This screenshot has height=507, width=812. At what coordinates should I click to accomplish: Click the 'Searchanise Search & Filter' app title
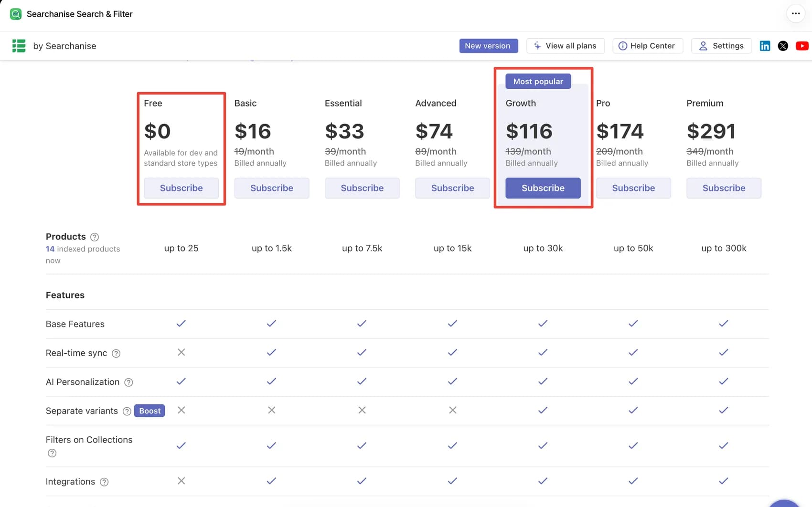point(80,14)
